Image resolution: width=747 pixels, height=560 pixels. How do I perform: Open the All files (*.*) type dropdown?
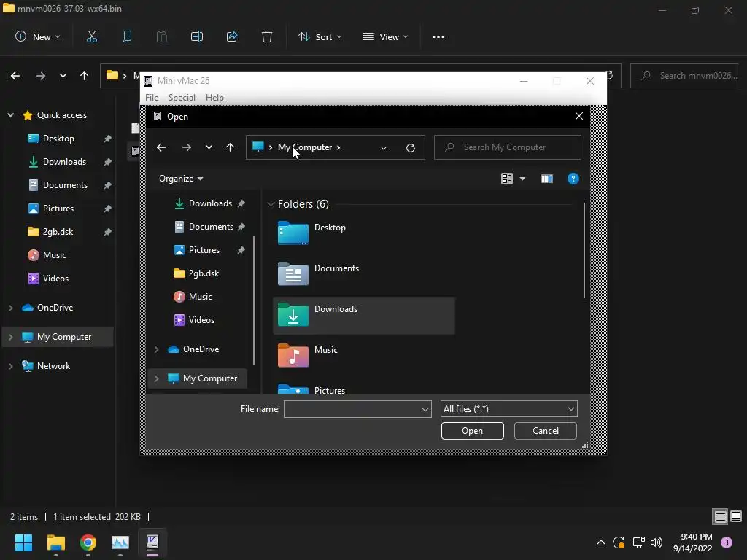click(508, 409)
